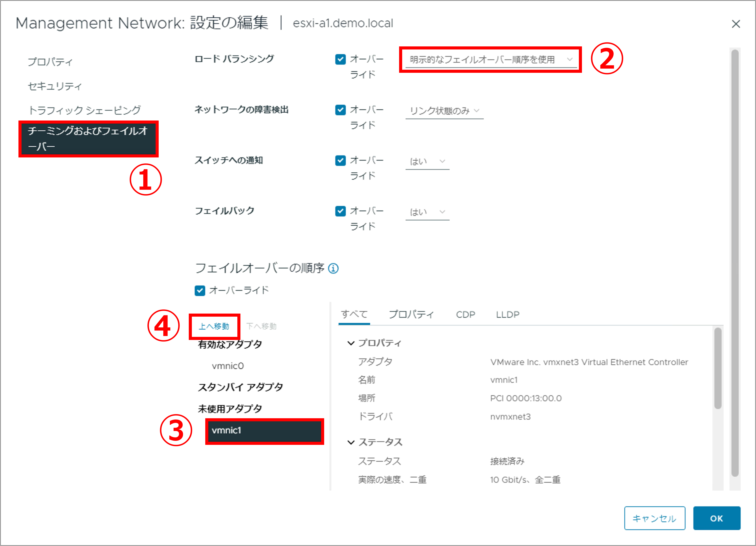Click the adapter name value vmnic1

(504, 380)
